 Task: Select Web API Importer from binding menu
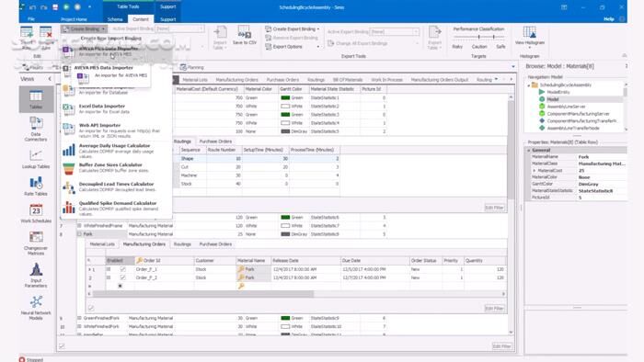116,130
